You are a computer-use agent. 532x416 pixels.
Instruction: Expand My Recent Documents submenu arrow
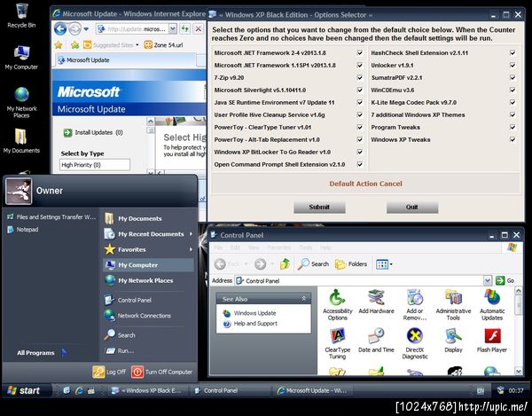click(x=191, y=234)
